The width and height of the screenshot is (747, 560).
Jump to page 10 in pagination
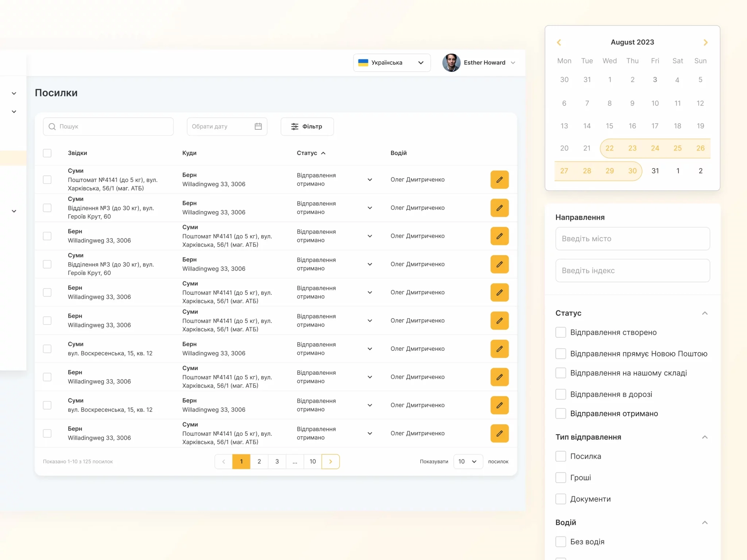(x=313, y=462)
